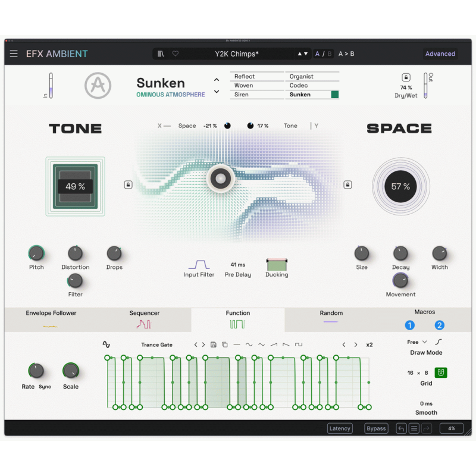Open the history list icon in bottom bar
Viewport: 476px width, 476px height.
[x=414, y=428]
